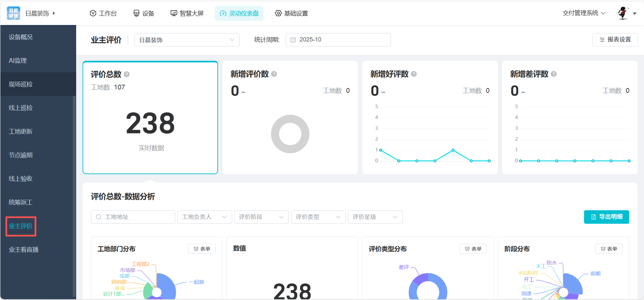The height and width of the screenshot is (300, 644).
Task: Toggle 评价类型分布 to 表单 view
Action: point(473,249)
